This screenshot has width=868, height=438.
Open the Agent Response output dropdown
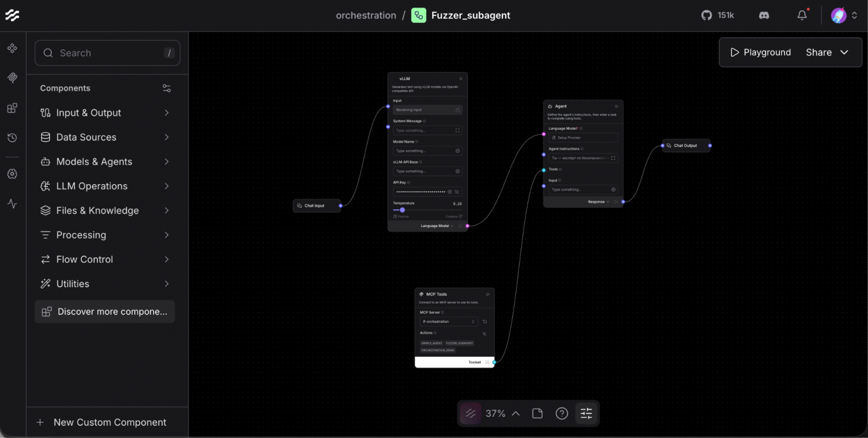[x=599, y=202]
